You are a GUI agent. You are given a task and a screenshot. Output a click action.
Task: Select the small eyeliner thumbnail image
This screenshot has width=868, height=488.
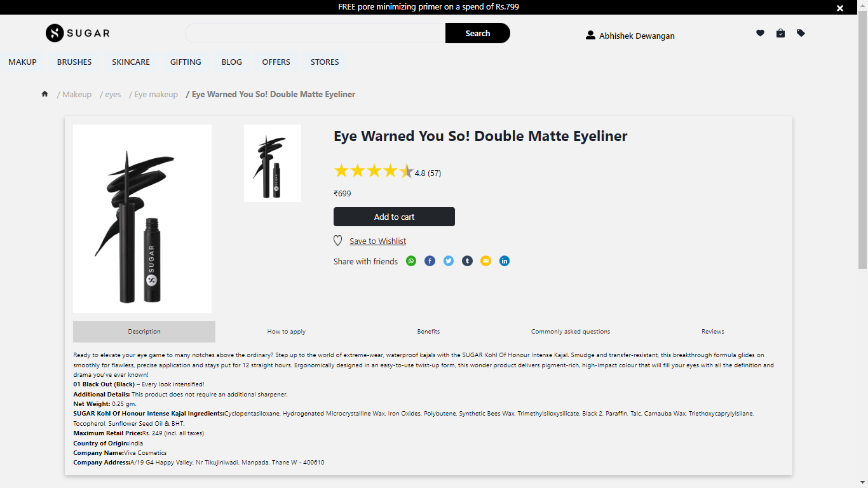click(273, 163)
